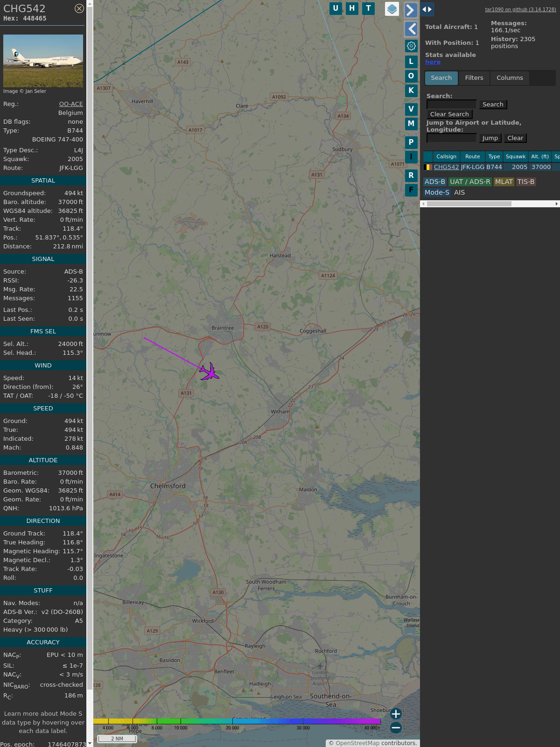Open the aircraft photo thumbnail

point(43,61)
